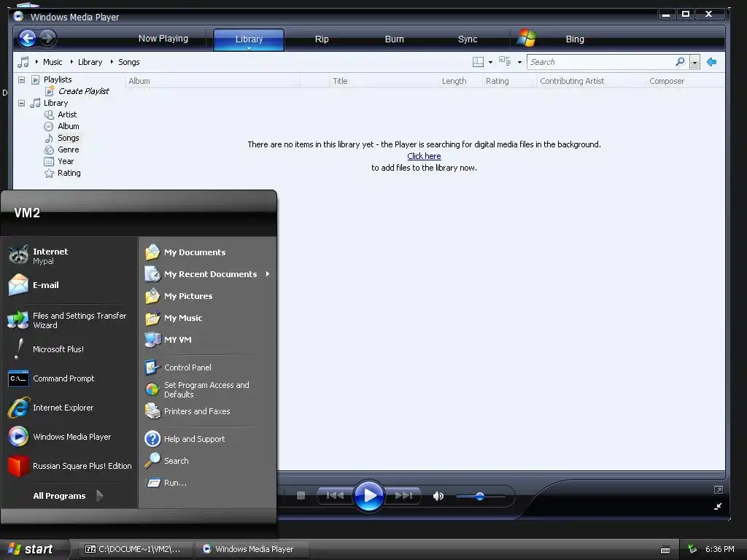Screen dimensions: 747x560
Task: Switch to the Rip tab
Action: (322, 39)
